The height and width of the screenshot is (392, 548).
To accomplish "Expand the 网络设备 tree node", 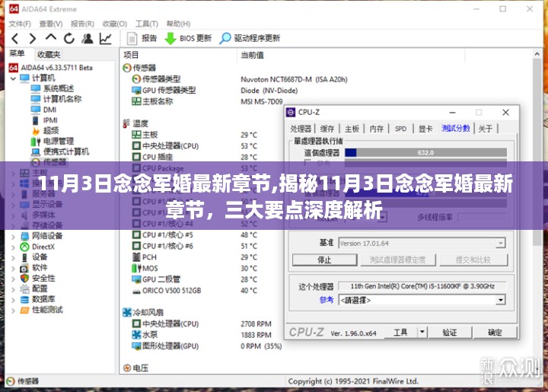I will 14,236.
